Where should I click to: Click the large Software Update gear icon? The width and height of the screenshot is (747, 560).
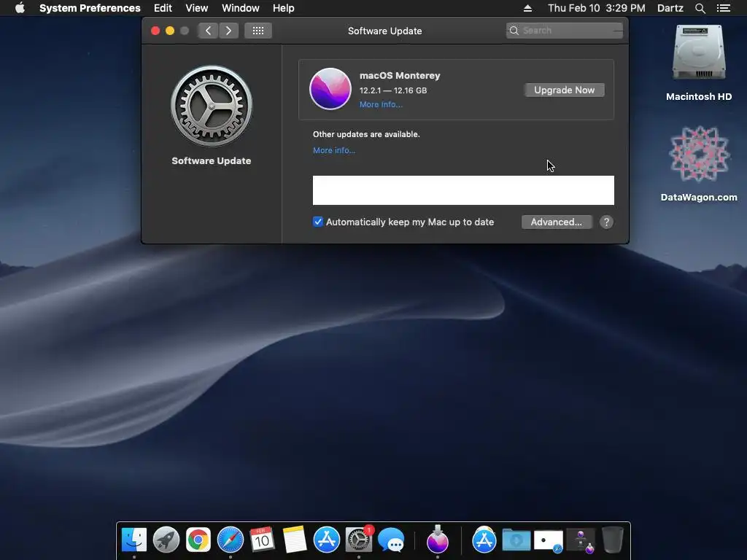(x=212, y=106)
